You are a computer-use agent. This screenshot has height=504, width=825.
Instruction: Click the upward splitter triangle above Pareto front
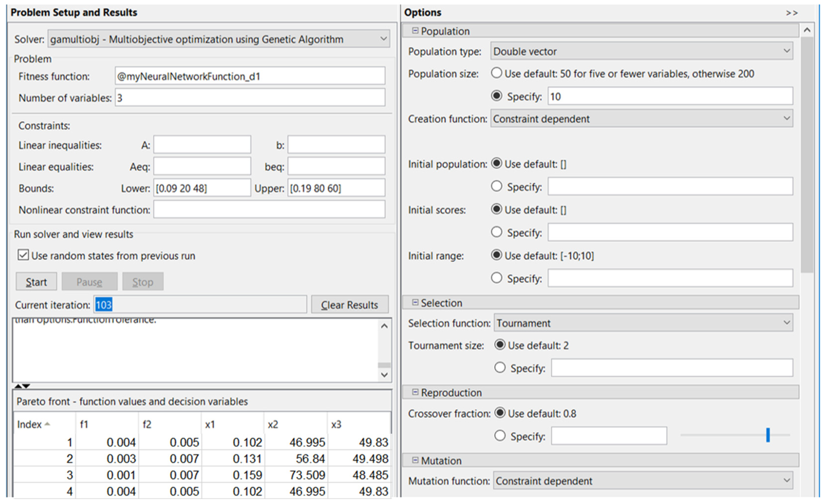(x=18, y=385)
